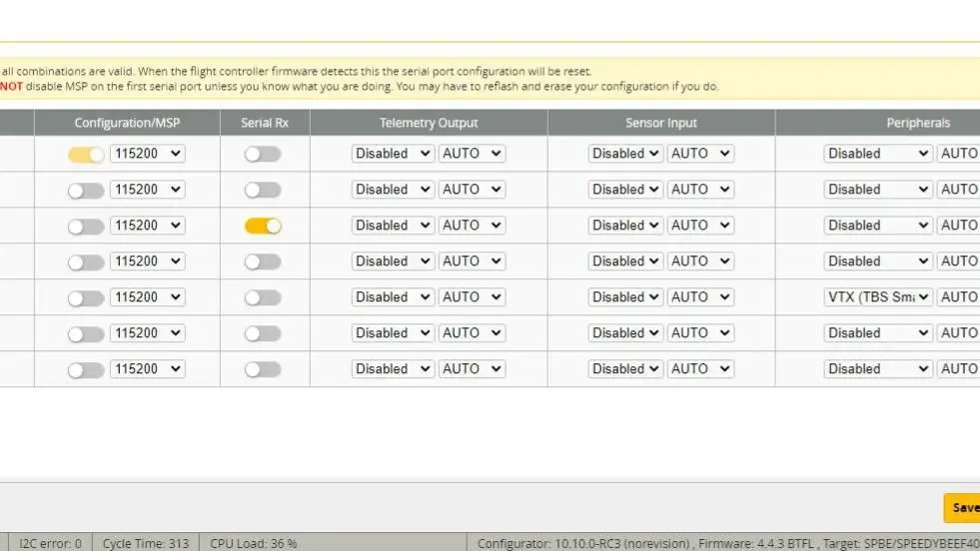
Task: Click the Cycle Time status bar readout
Action: [x=146, y=543]
